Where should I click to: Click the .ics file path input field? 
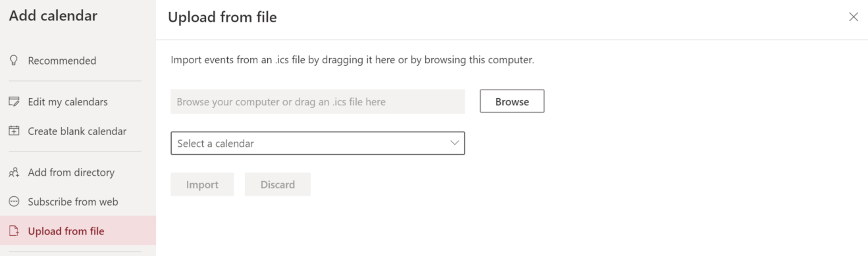[317, 102]
